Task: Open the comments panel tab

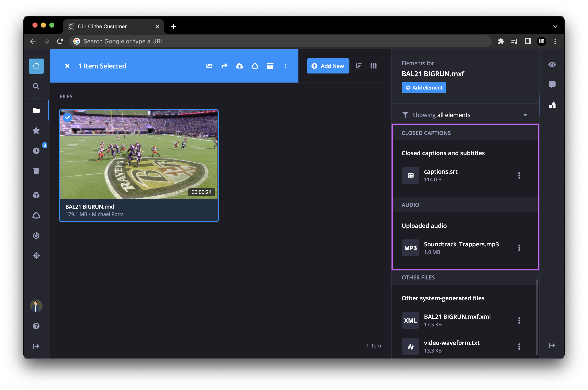Action: [x=552, y=85]
